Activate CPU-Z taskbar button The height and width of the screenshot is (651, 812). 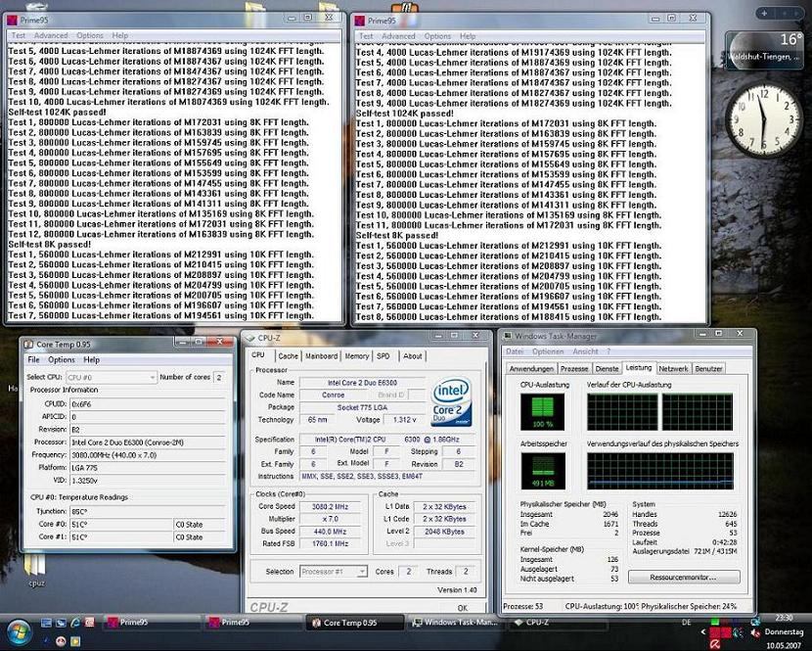[558, 623]
